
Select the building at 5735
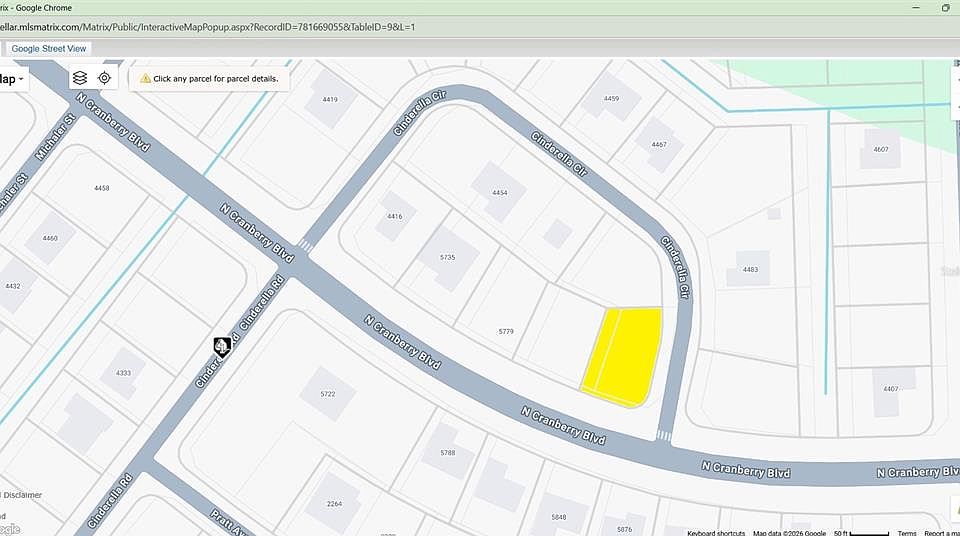point(448,258)
